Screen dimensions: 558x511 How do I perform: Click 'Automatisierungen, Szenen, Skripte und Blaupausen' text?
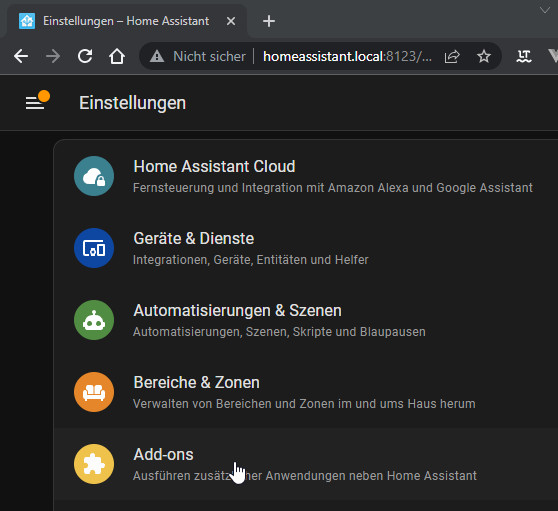point(279,332)
